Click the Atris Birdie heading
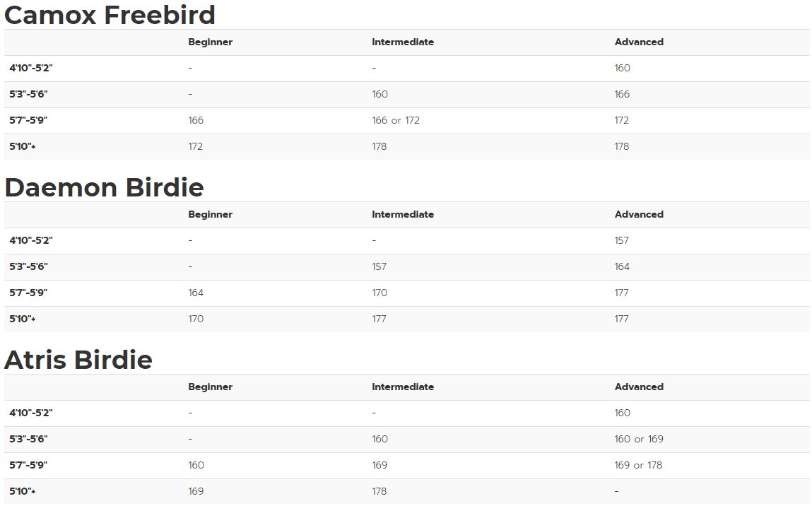This screenshot has height=518, width=812. 78,360
